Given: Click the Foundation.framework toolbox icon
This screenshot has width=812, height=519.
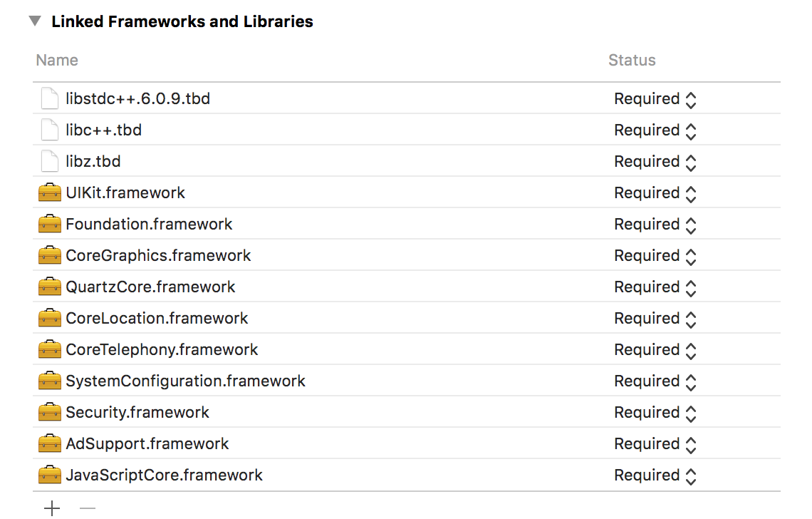Looking at the screenshot, I should coord(50,224).
